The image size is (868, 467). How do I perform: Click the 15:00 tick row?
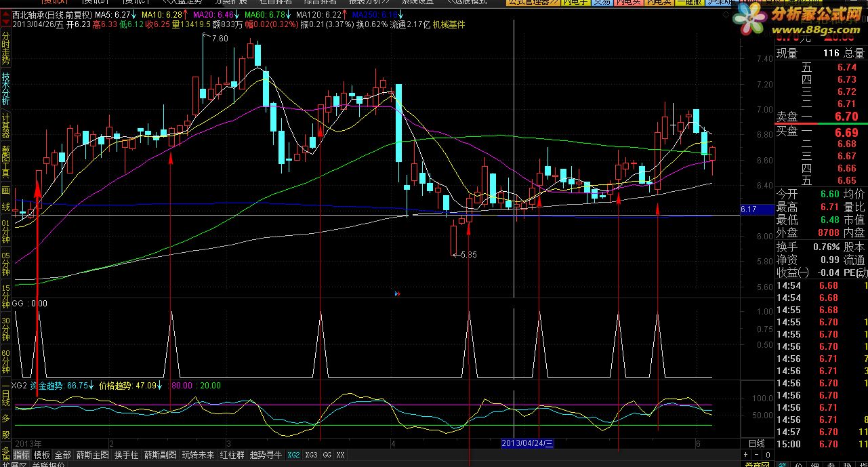(x=821, y=444)
